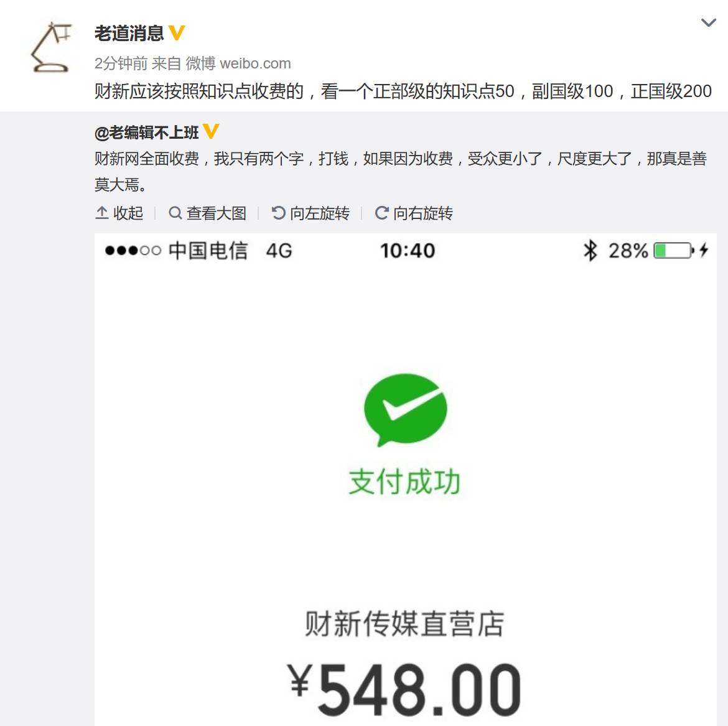Click the 支付成功 text in the image

pos(404,482)
